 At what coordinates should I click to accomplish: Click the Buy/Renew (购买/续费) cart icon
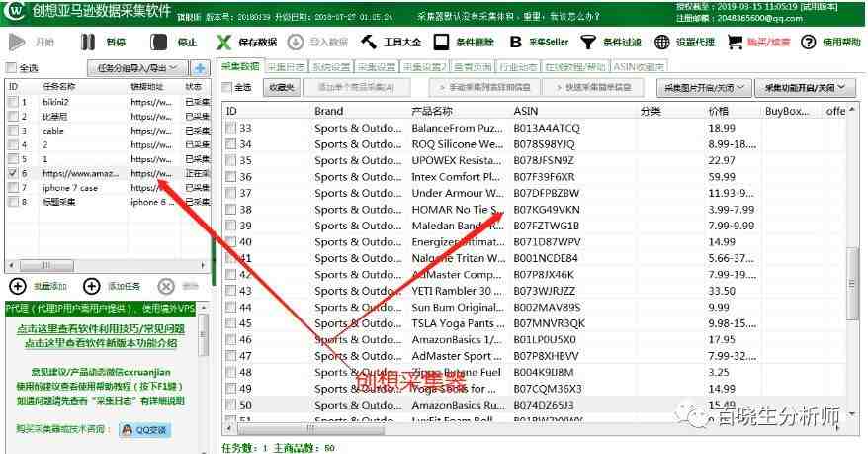click(735, 43)
